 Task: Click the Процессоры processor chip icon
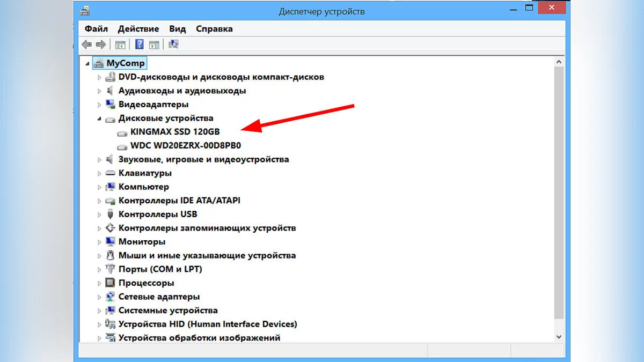(110, 283)
